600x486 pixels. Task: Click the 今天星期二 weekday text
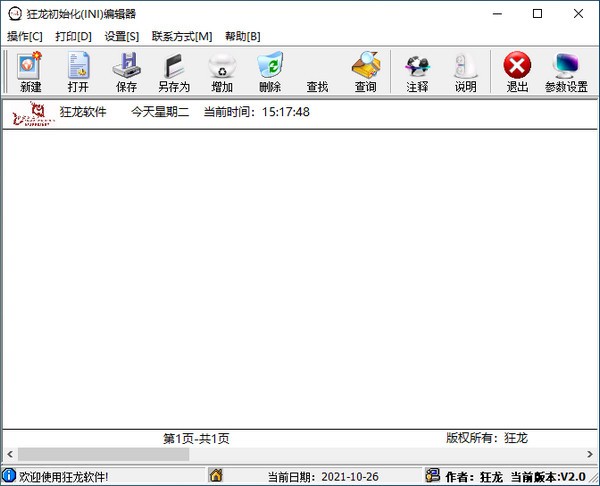click(x=160, y=112)
